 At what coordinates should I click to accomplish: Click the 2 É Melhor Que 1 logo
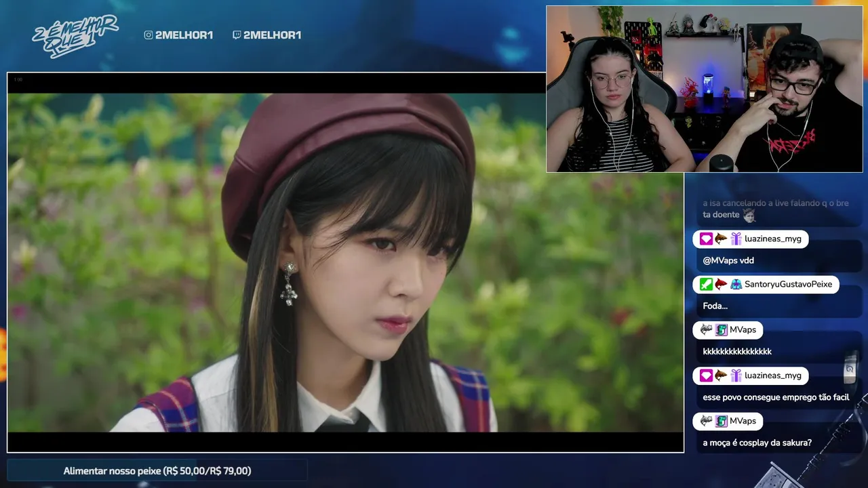pos(75,36)
